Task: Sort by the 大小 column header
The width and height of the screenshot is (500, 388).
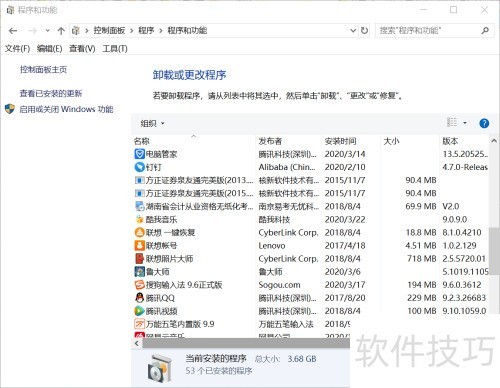Action: [391, 141]
